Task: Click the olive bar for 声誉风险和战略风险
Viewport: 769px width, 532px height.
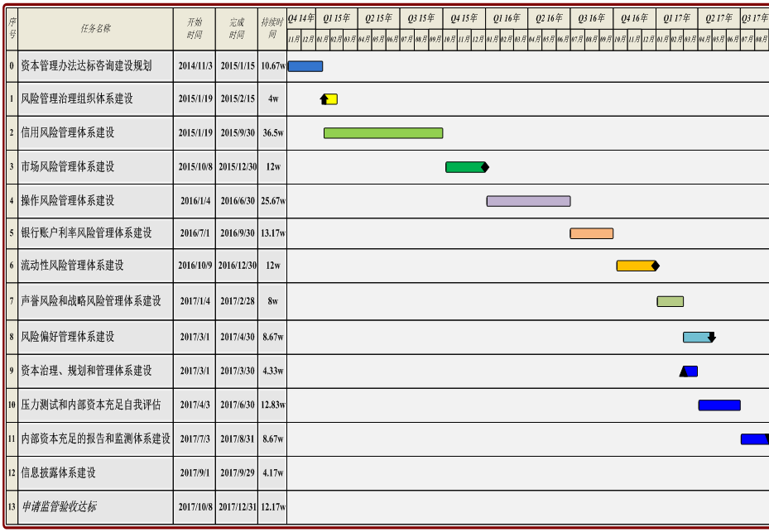Action: (670, 301)
